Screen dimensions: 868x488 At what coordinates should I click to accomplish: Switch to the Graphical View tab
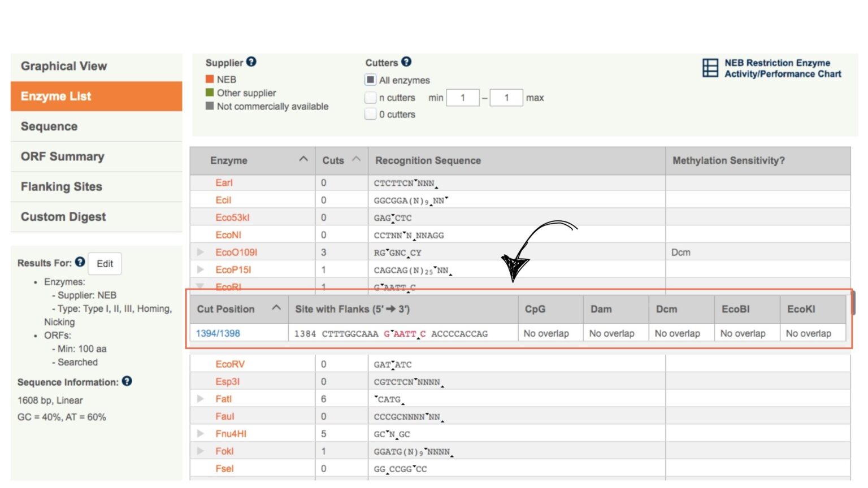click(64, 66)
